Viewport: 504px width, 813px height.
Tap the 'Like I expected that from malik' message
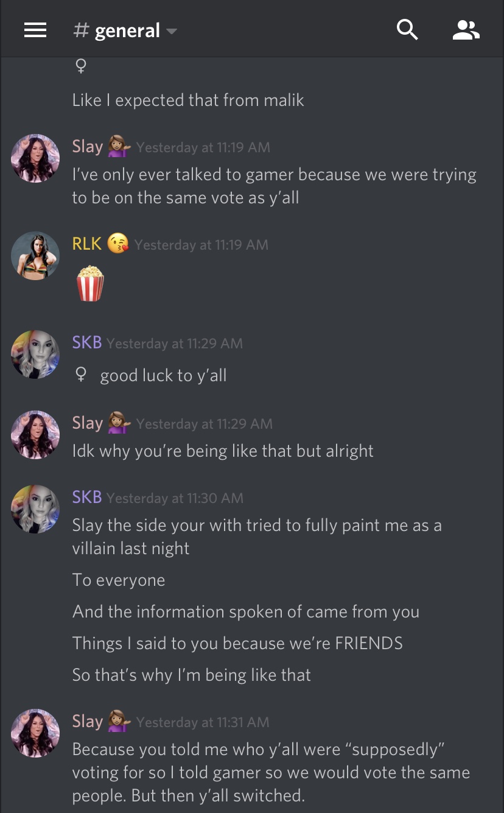tap(188, 100)
